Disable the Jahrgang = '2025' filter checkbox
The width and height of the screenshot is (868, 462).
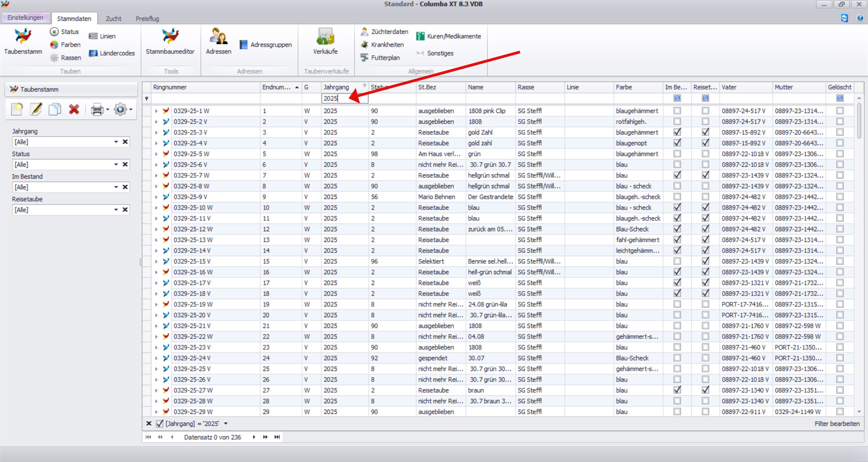(160, 424)
